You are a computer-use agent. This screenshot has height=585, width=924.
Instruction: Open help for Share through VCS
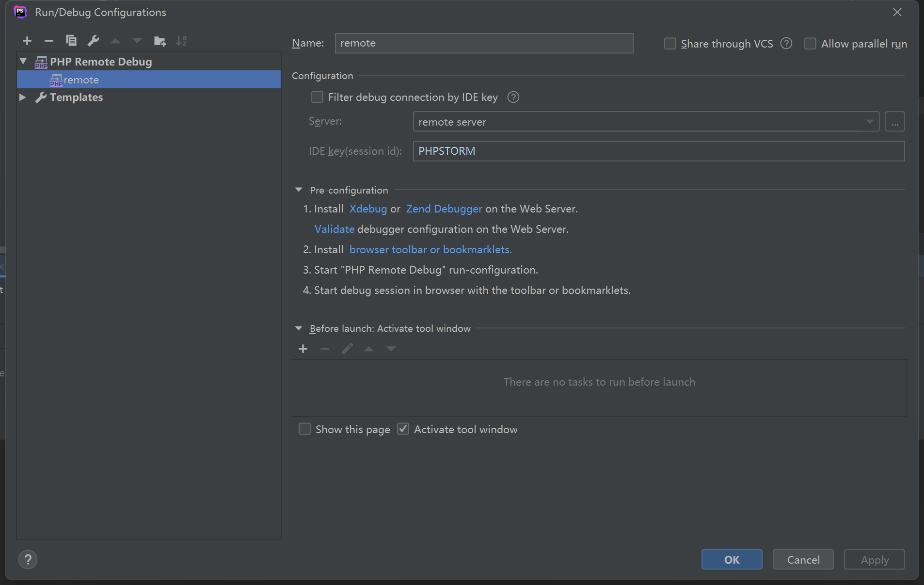786,44
